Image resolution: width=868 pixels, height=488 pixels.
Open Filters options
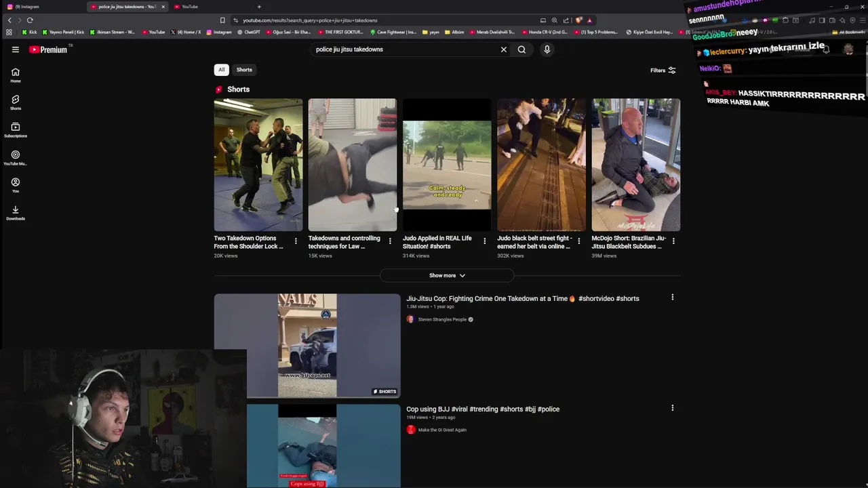click(663, 70)
